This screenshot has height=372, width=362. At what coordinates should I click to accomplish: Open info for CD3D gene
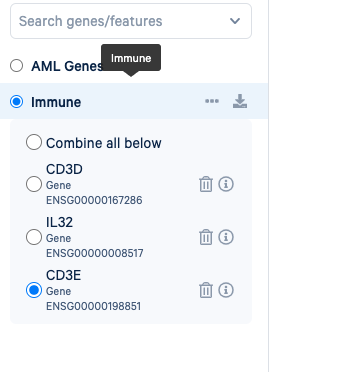click(226, 184)
